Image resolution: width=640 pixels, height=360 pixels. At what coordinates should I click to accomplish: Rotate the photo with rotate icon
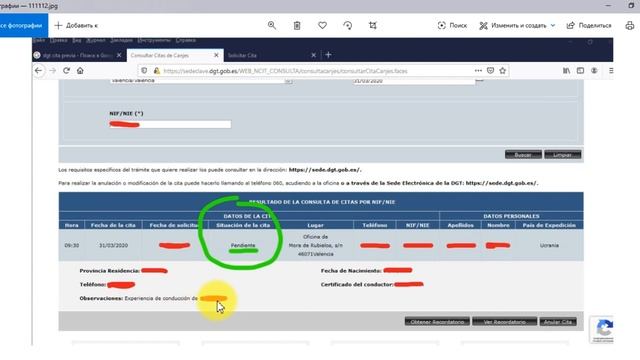click(347, 25)
